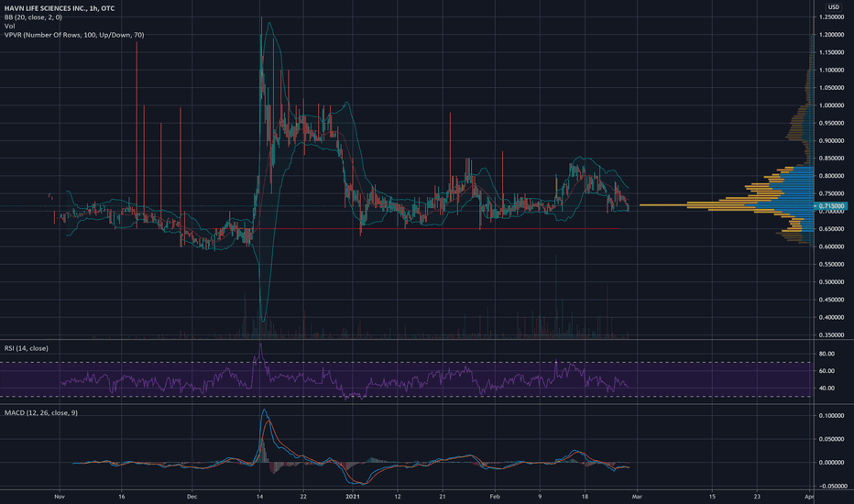Click the Nov label on time axis
854x504 pixels.
point(60,497)
